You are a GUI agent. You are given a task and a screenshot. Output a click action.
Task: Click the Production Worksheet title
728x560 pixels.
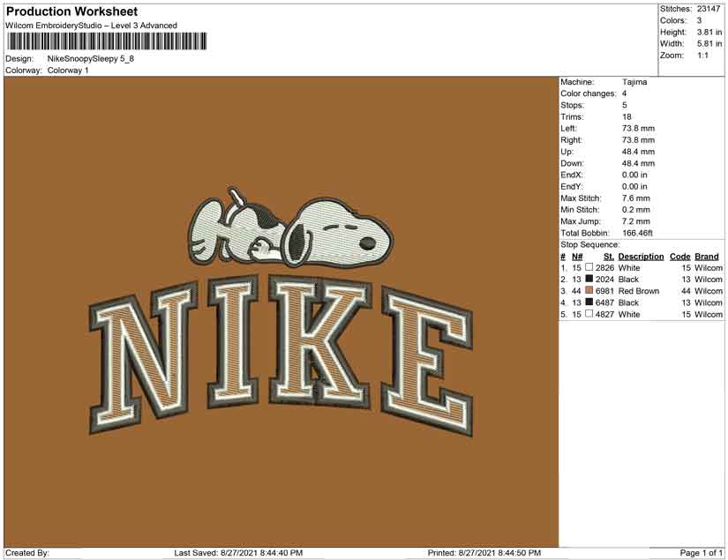click(72, 11)
